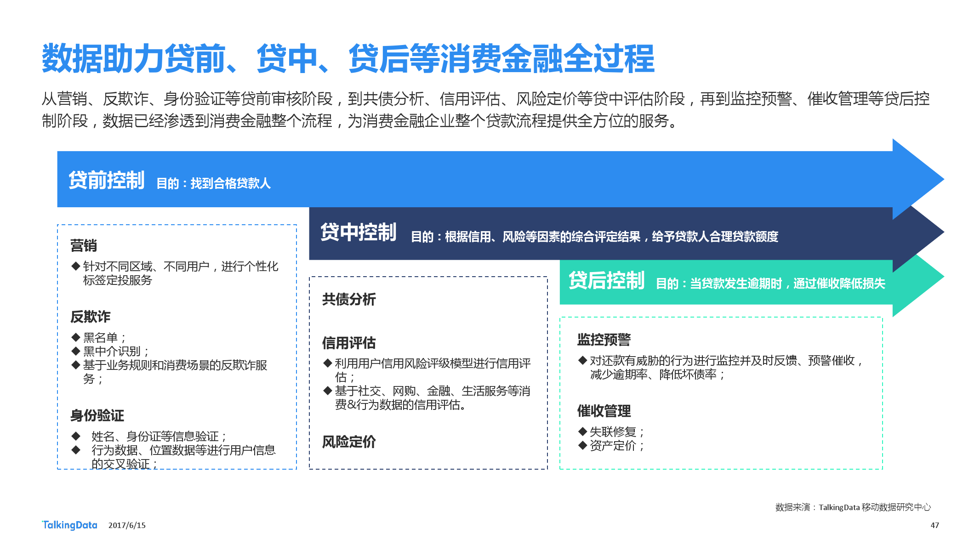Click the 反欺诈 section heading
The width and height of the screenshot is (980, 551).
90,317
